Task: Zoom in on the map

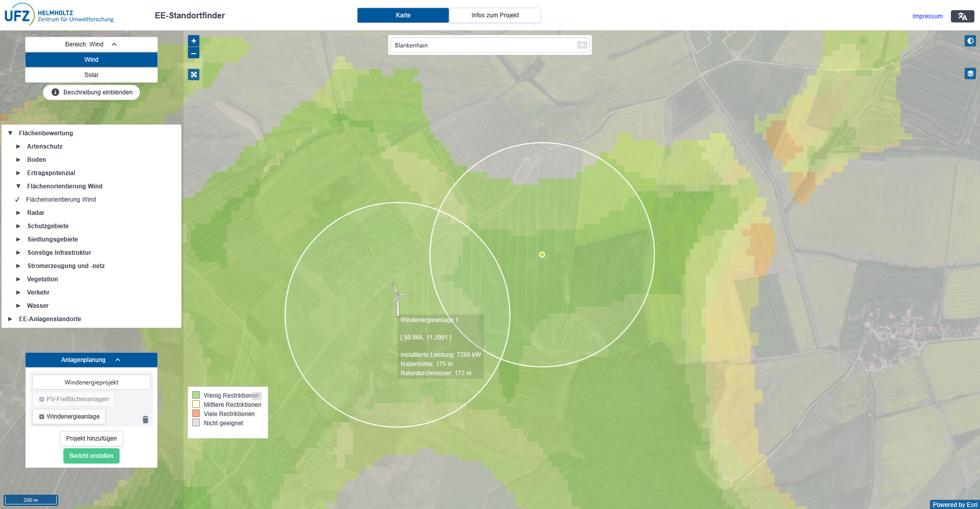Action: (194, 41)
